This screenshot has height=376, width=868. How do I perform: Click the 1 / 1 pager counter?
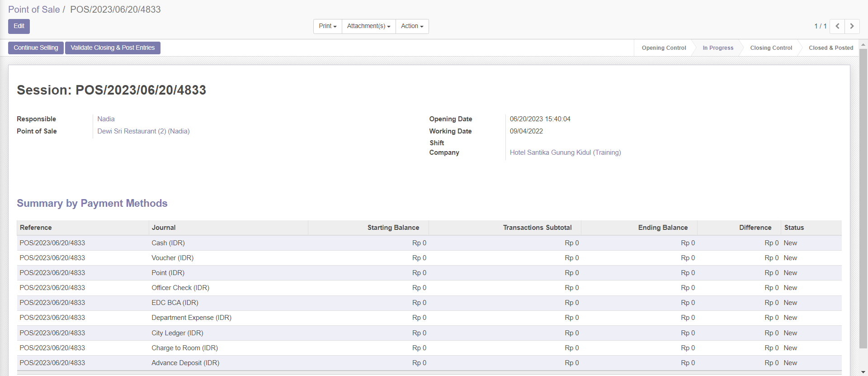click(x=821, y=26)
